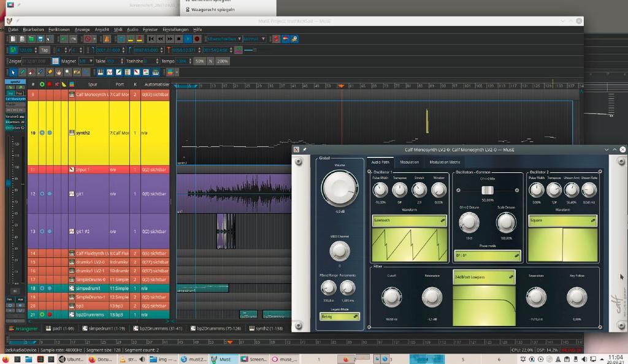Disable the green monitor on bp2Drummms track
This screenshot has height=364, width=628.
42,314
